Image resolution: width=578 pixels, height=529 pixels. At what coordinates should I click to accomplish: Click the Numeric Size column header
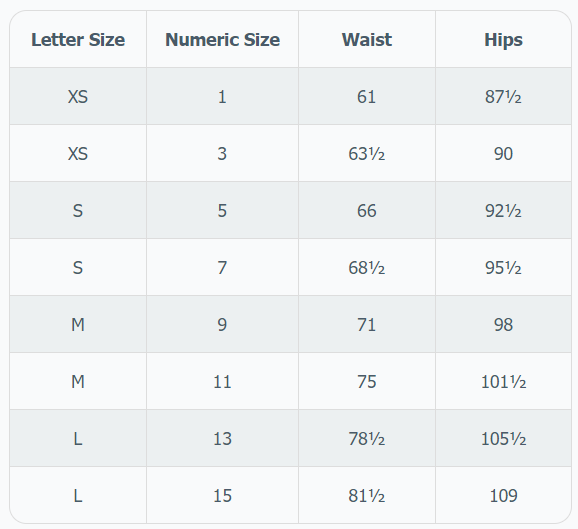click(x=222, y=39)
